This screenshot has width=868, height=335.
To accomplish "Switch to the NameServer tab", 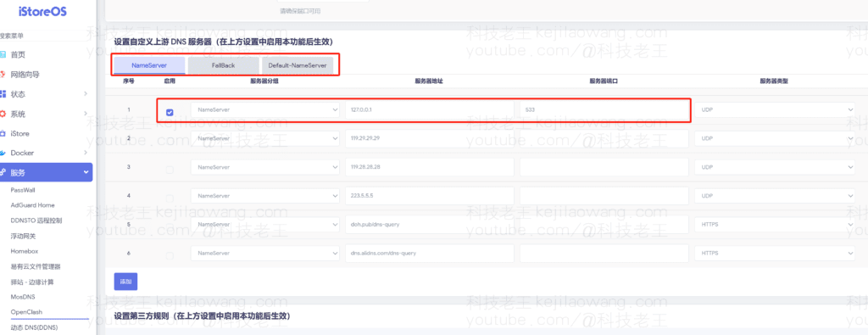I will [149, 65].
